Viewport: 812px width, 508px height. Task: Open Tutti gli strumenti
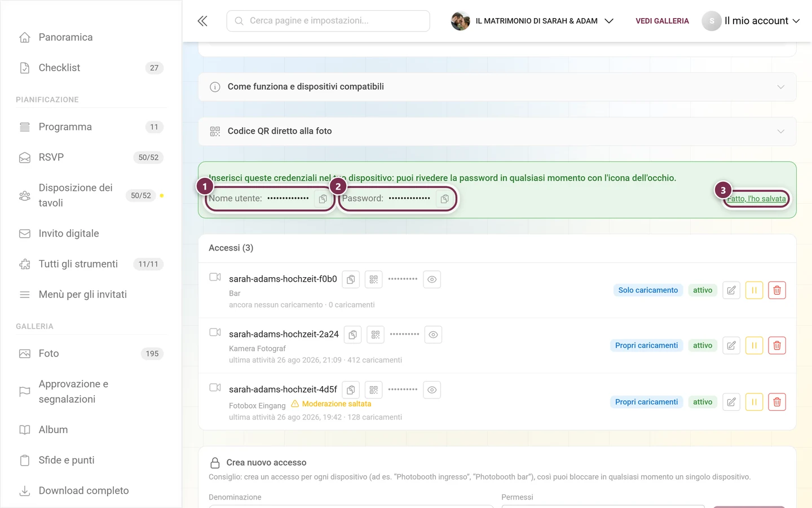[x=91, y=264]
